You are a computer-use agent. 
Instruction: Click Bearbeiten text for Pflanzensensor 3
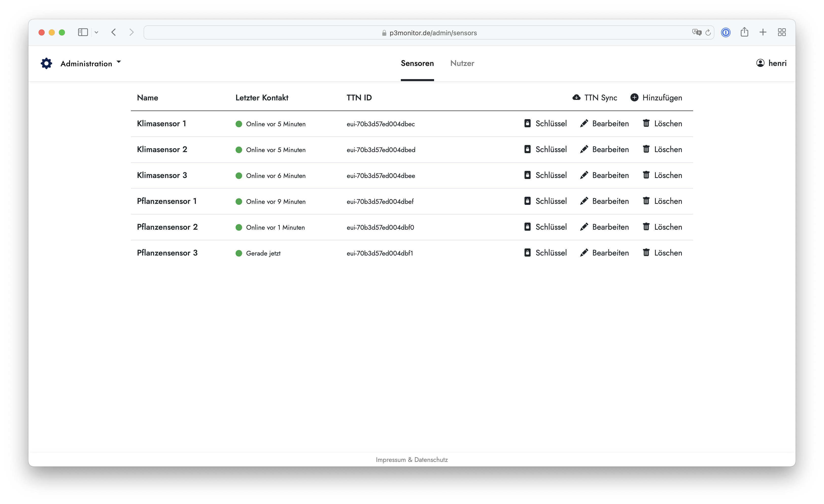[610, 253]
